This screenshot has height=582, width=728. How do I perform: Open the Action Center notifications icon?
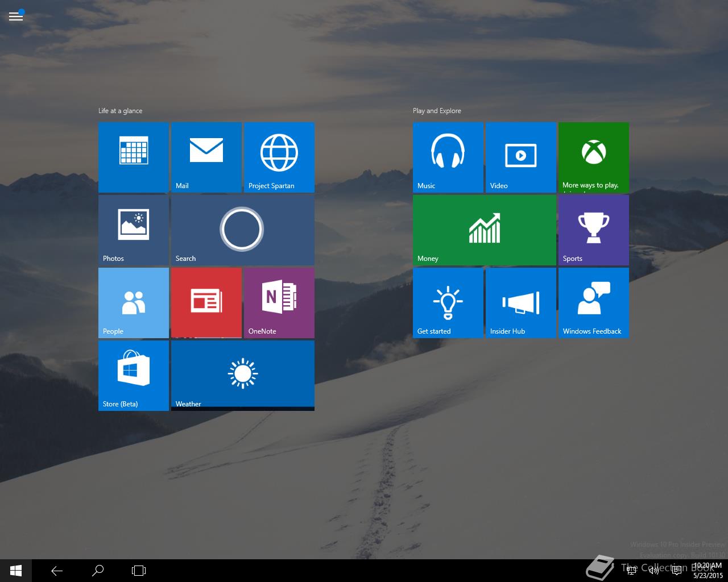tap(677, 571)
